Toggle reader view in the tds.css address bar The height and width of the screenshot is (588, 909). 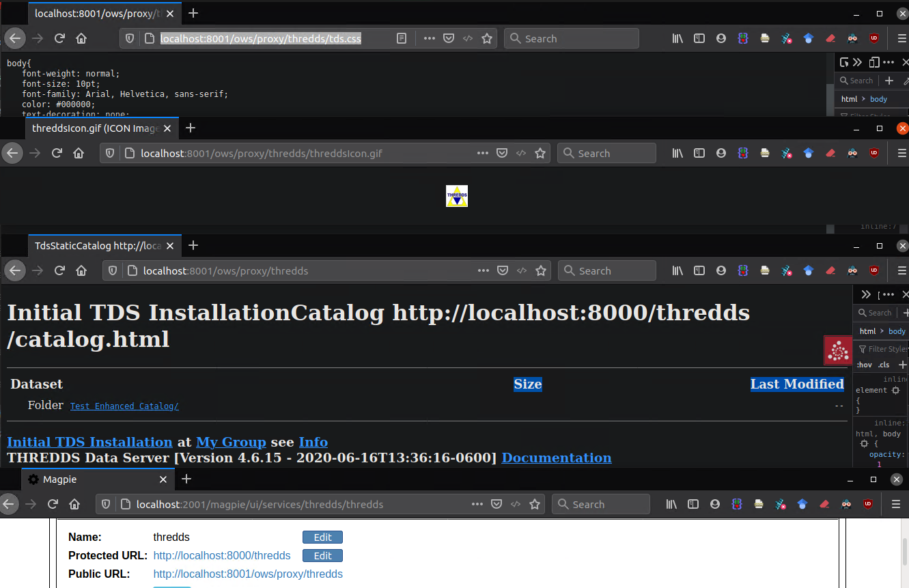402,39
